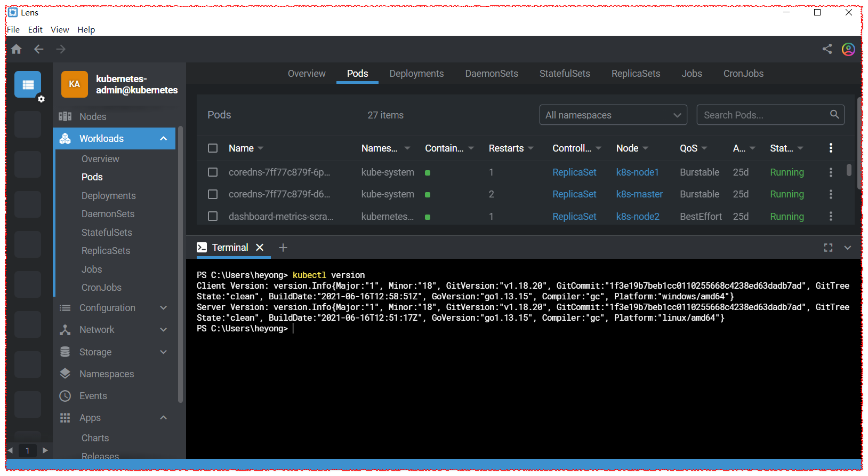Open Events via its clock icon
Screen dimensions: 868x476
tap(65, 396)
